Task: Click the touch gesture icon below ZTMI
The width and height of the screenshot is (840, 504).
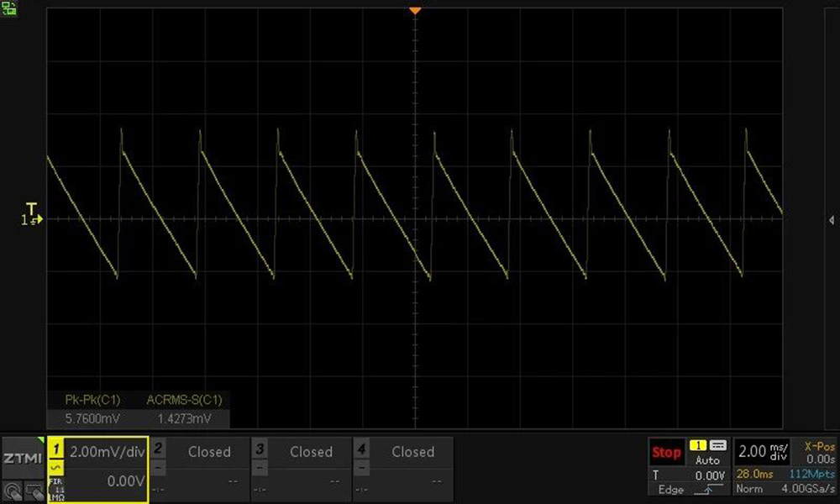Action: [12, 491]
